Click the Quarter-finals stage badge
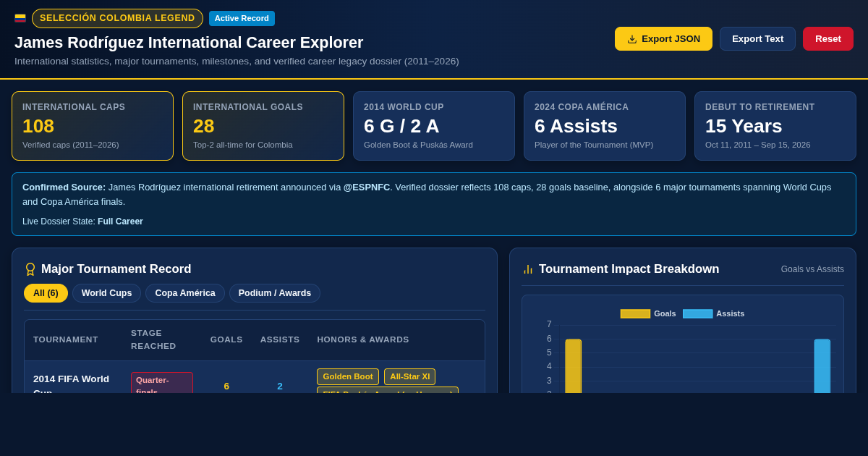Image resolution: width=868 pixels, height=456 pixels. point(162,383)
